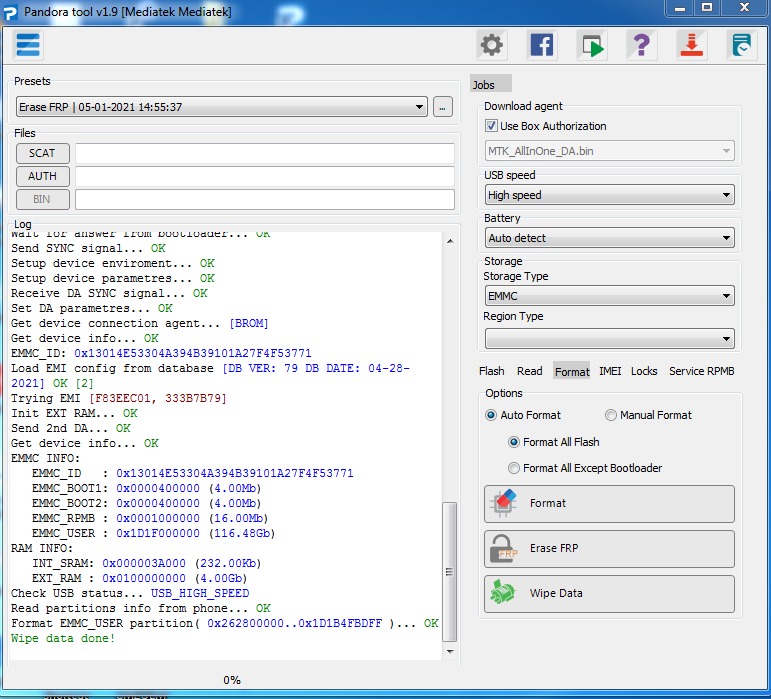The image size is (771, 699).
Task: Click the '[BROM]' log text
Action: pos(249,323)
